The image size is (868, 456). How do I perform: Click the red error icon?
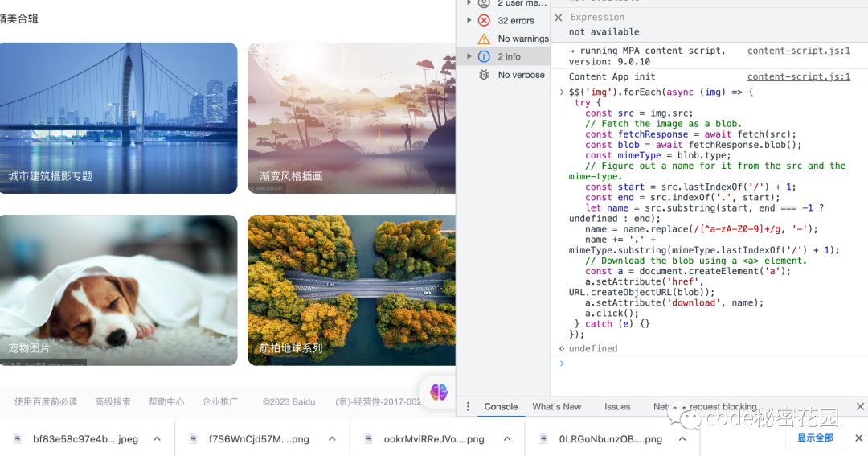(484, 20)
